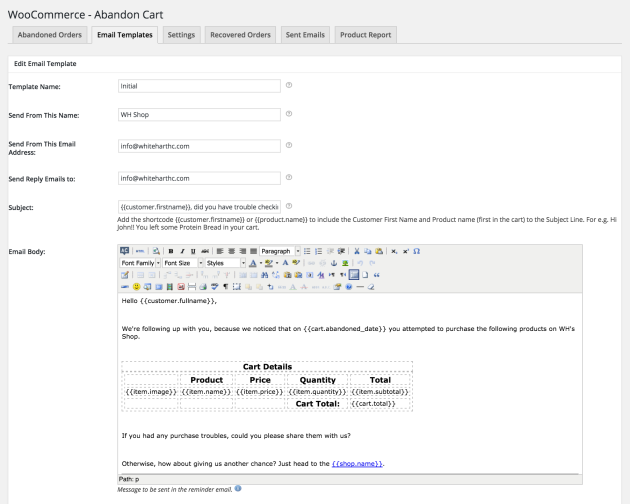Create a new document with the blank page icon
The height and width of the screenshot is (504, 630).
(x=365, y=275)
